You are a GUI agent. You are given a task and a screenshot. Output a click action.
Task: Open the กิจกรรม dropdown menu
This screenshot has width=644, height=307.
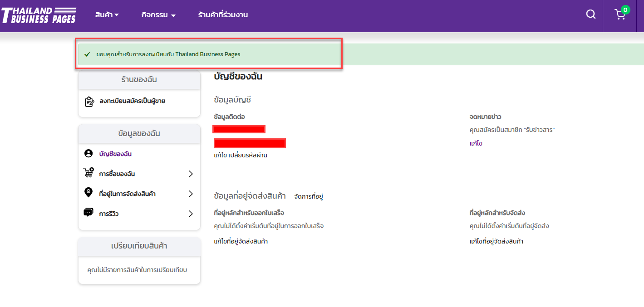click(x=158, y=15)
